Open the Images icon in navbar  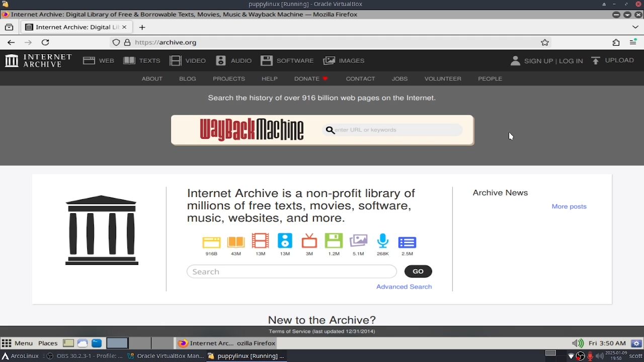(x=329, y=61)
